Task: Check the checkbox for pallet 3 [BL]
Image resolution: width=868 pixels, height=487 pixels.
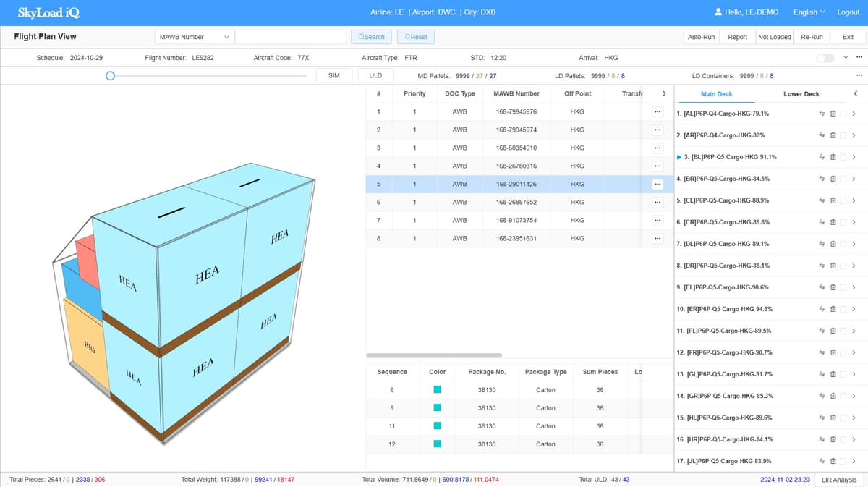Action: tap(843, 157)
